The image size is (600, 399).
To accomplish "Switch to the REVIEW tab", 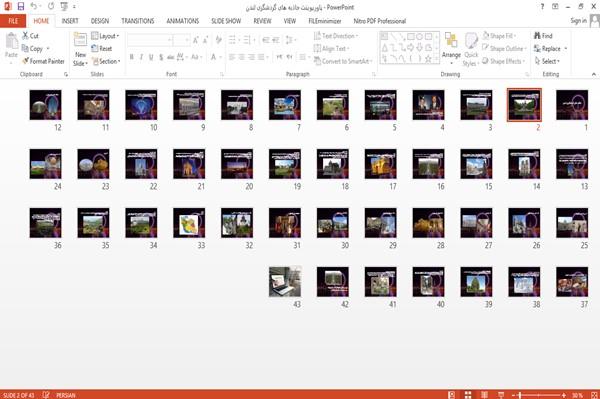I will tap(262, 21).
